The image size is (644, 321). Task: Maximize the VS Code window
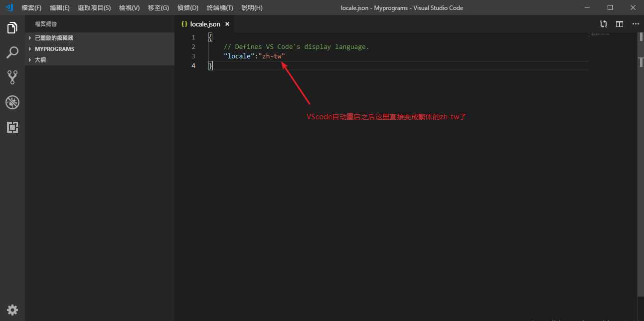tap(610, 7)
